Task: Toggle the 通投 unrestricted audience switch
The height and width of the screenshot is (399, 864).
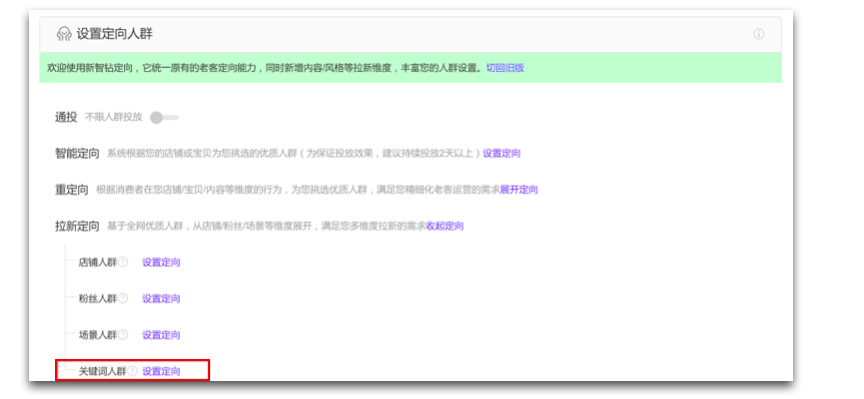Action: pos(164,117)
